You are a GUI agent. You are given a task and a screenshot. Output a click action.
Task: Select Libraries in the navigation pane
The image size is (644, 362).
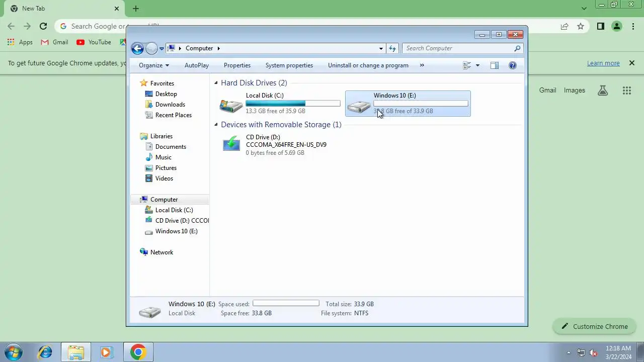[162, 136]
